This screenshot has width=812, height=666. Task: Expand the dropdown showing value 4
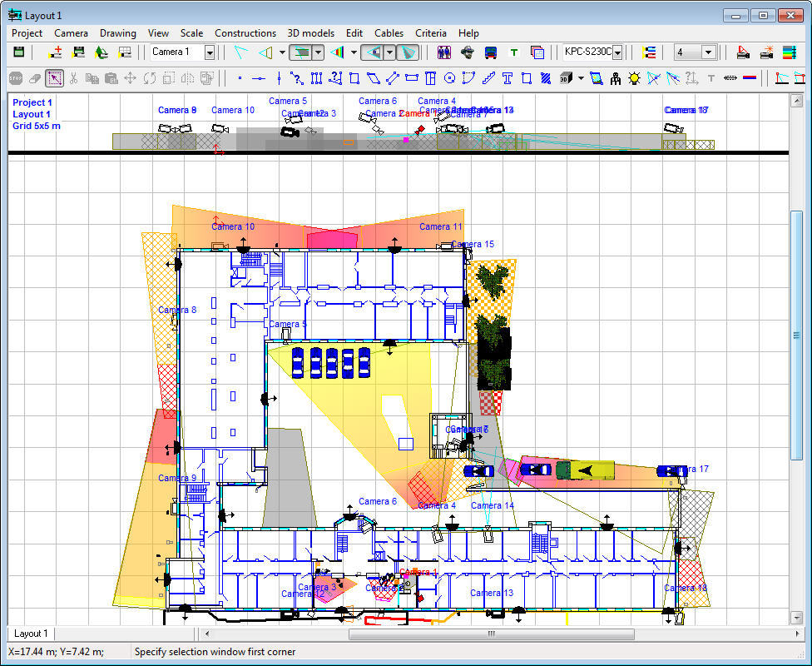coord(708,52)
